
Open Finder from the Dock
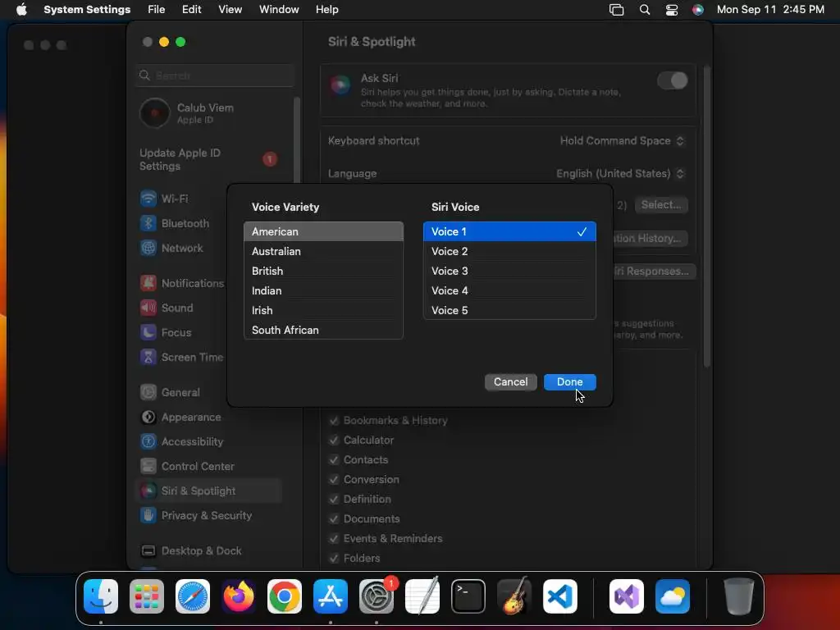pyautogui.click(x=101, y=596)
